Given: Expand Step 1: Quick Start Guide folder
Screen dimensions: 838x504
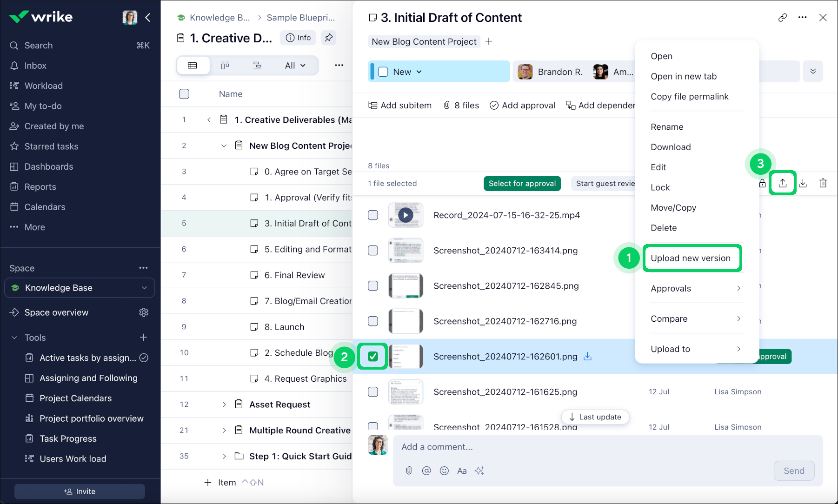Looking at the screenshot, I should pos(224,456).
